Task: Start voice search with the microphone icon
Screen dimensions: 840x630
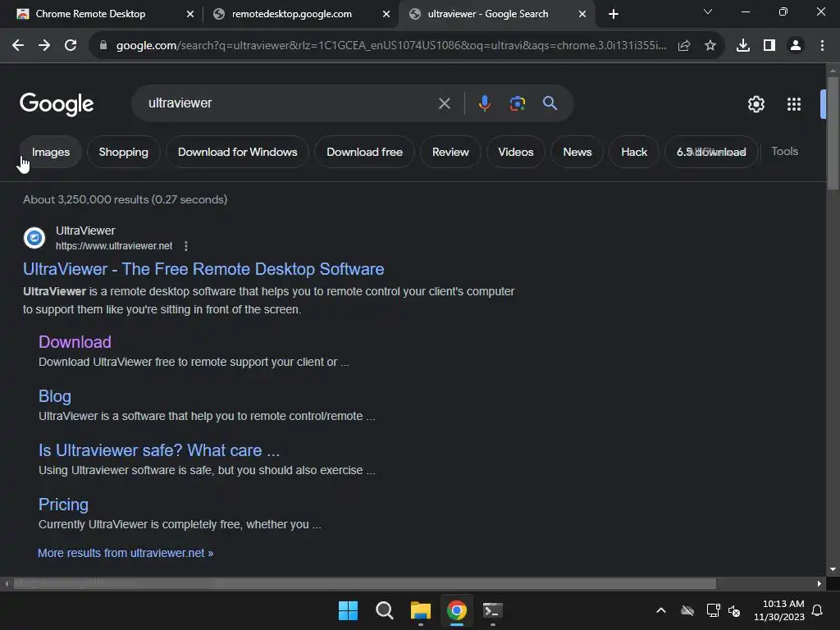Action: [x=484, y=103]
